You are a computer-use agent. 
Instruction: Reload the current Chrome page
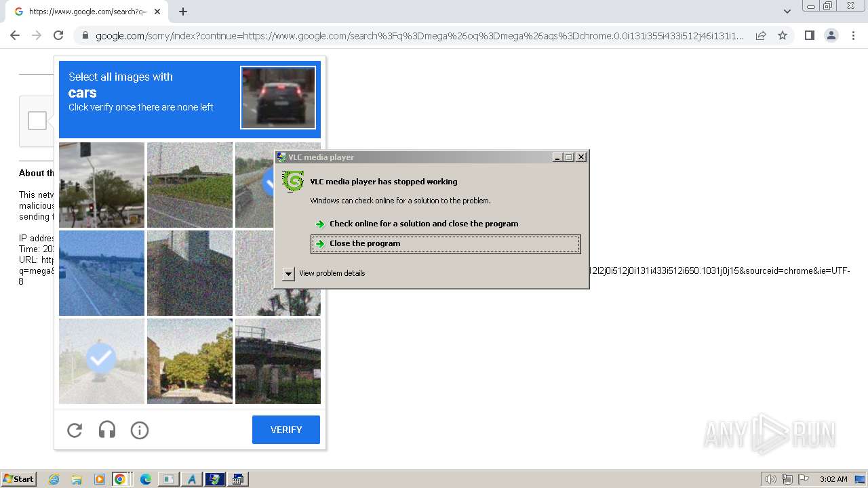[58, 35]
